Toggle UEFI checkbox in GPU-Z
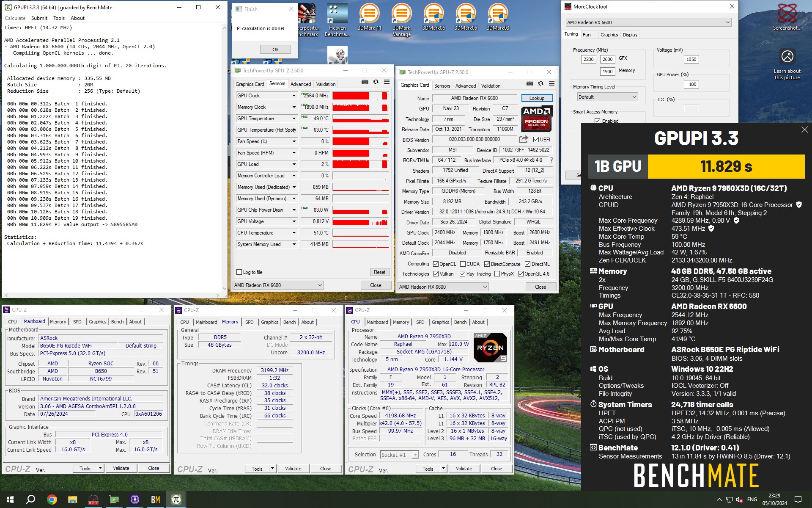Viewport: 812px width, 508px height. tap(536, 140)
